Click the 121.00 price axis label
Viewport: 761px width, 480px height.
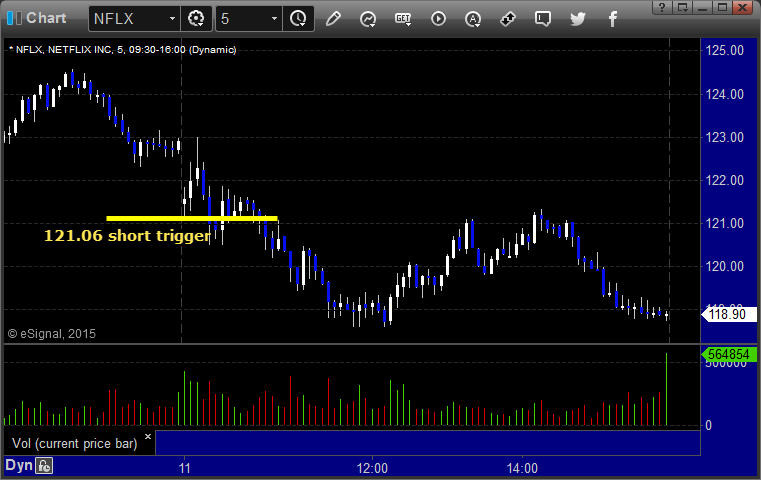tap(725, 223)
